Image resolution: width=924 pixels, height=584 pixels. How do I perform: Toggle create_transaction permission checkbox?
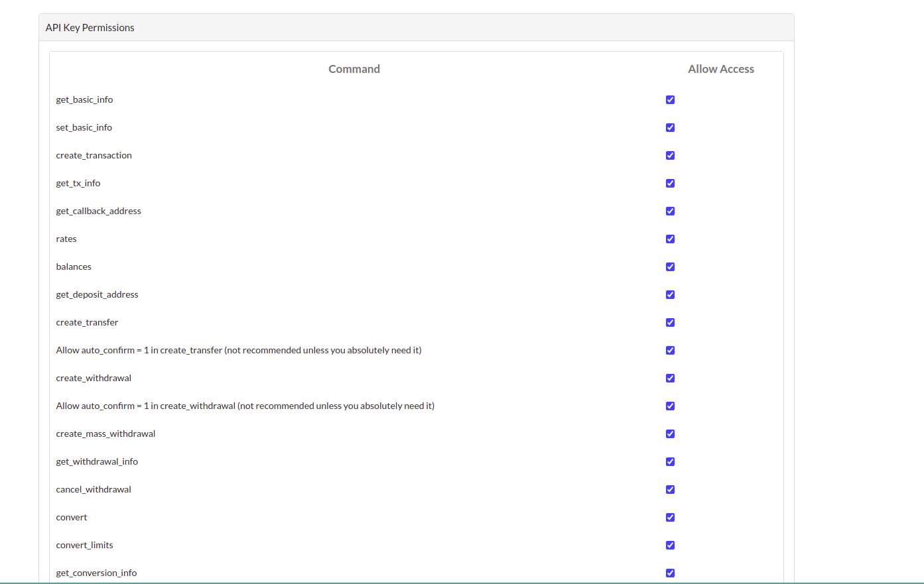(670, 156)
